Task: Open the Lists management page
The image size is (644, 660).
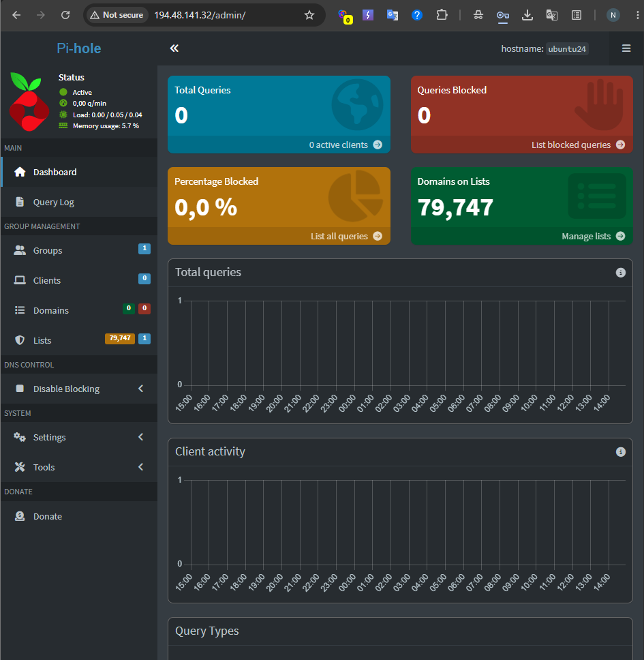Action: [79, 340]
